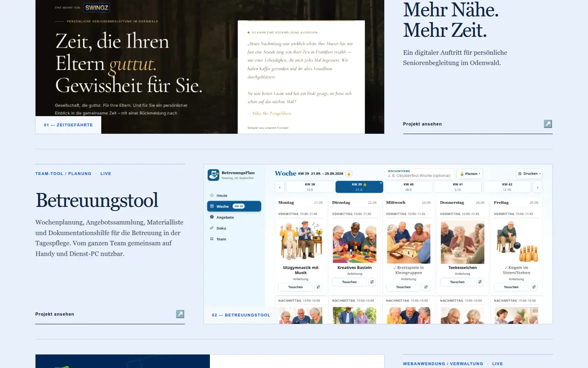Click the pen icon next to Doku
Screen dimensions: 588x368
[x=212, y=228]
